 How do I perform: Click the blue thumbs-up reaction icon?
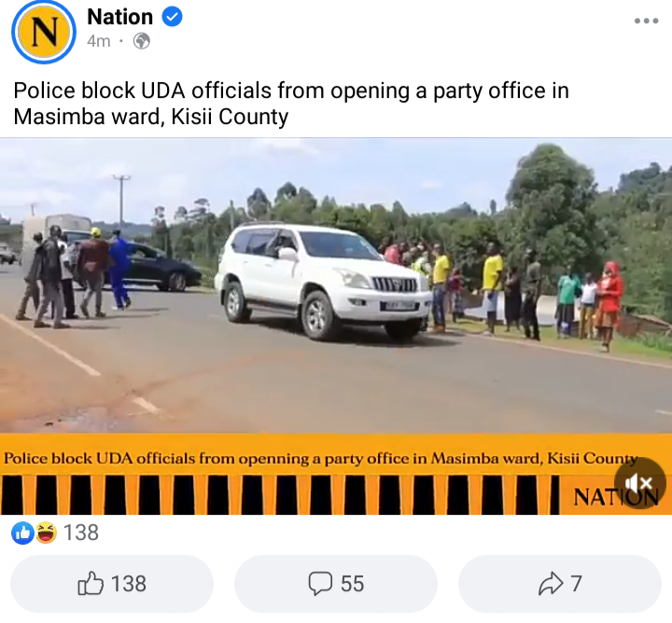click(22, 533)
